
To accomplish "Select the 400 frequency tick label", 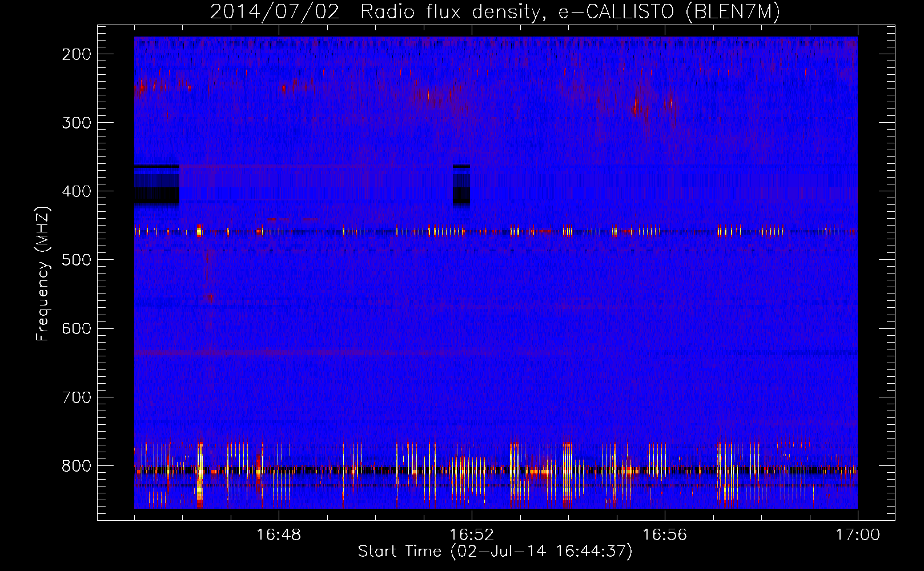I will pyautogui.click(x=77, y=191).
